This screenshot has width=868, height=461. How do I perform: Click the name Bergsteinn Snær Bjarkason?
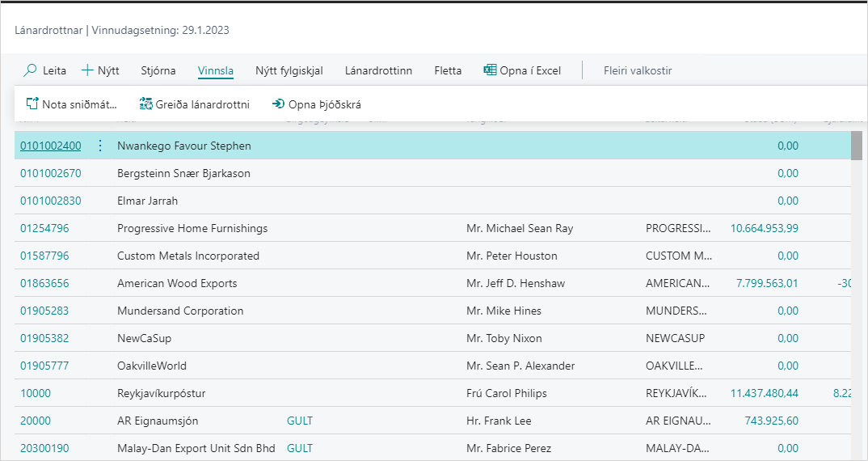pyautogui.click(x=183, y=173)
